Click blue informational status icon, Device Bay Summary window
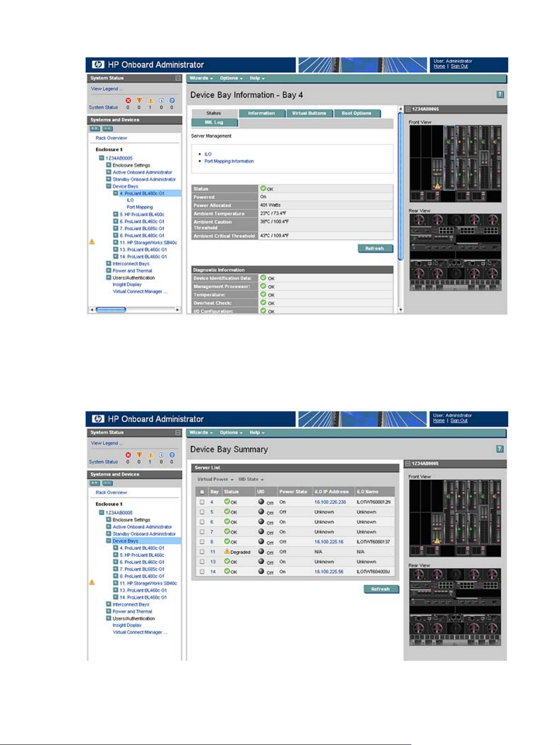The width and height of the screenshot is (560, 745). point(161,455)
